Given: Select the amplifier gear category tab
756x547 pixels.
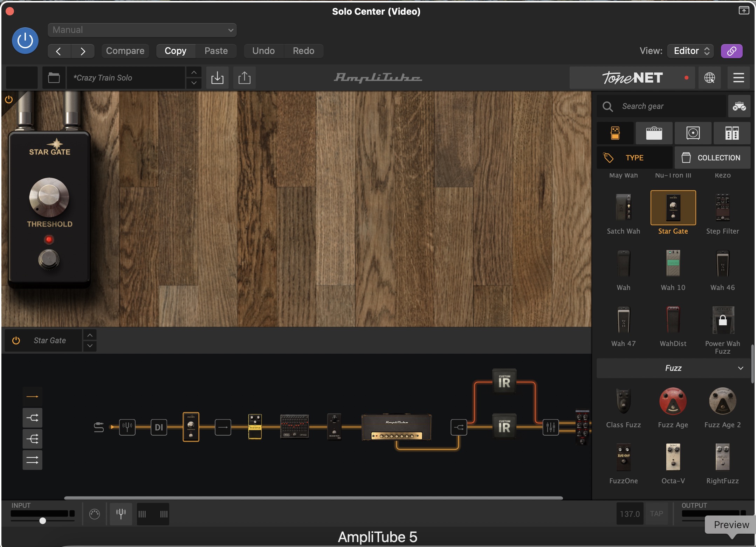Looking at the screenshot, I should click(654, 133).
